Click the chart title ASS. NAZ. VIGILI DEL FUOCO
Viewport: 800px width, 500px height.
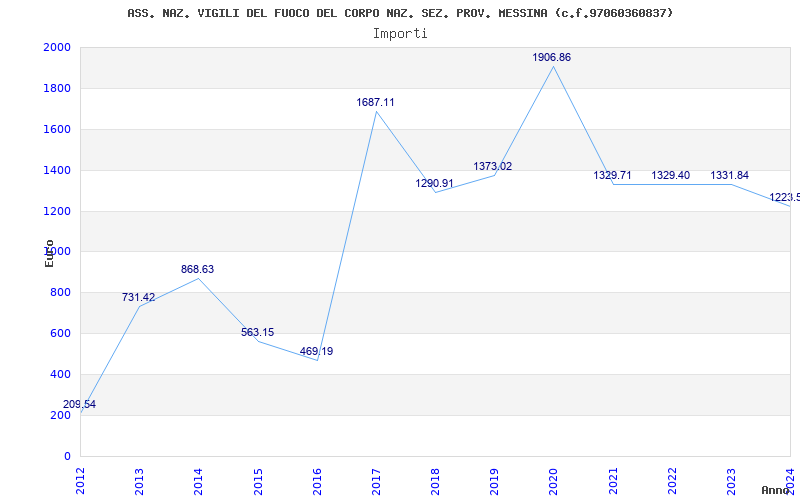pyautogui.click(x=401, y=13)
